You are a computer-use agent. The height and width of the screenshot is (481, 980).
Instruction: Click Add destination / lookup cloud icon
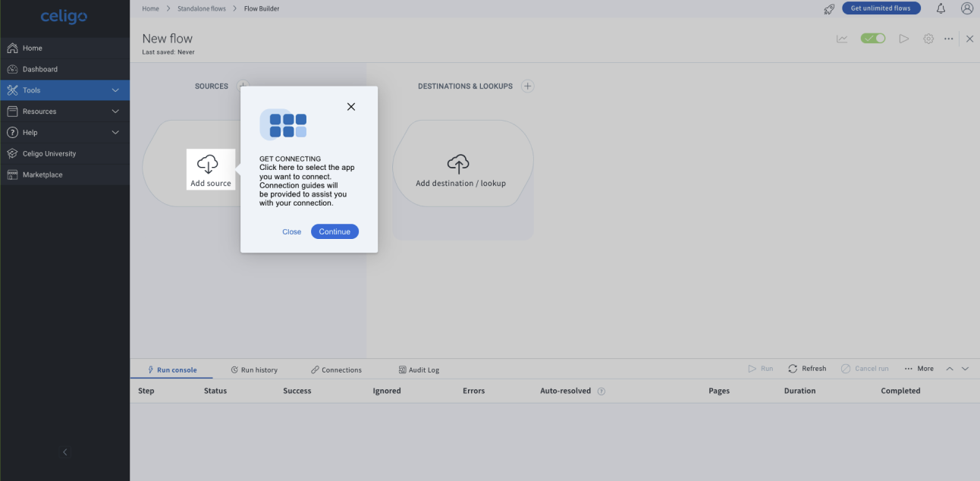pos(458,164)
